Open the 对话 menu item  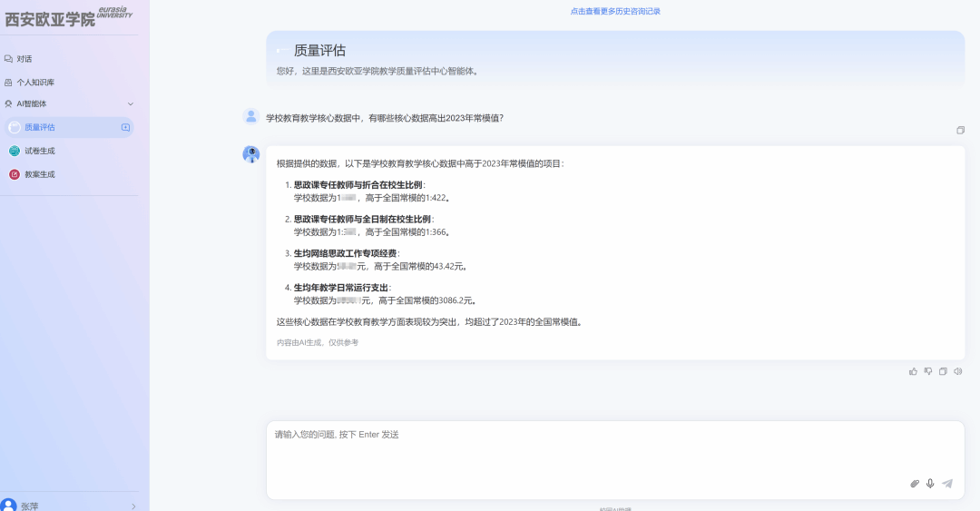point(24,59)
